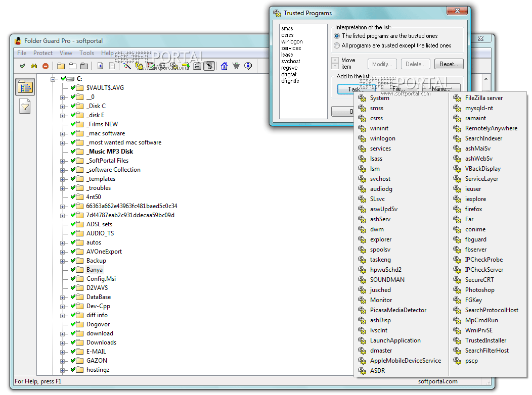The height and width of the screenshot is (395, 532).
Task: Click the binoculars Find toolbar icon
Action: click(x=34, y=66)
